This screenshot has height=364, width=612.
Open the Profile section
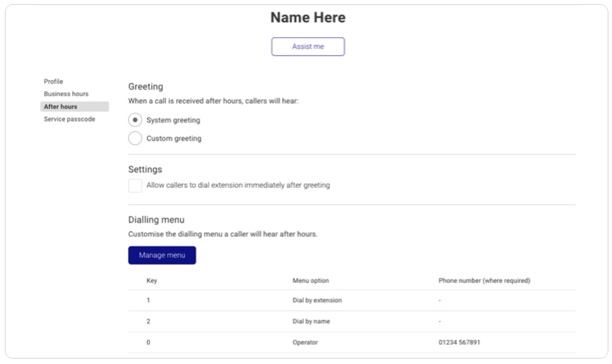53,81
